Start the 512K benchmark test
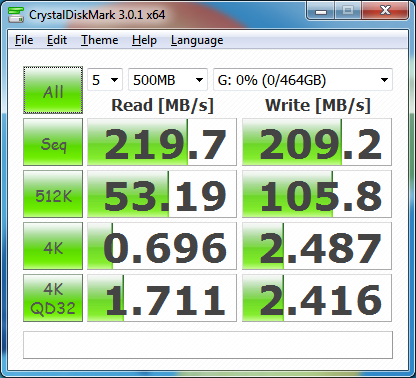 [x=53, y=194]
